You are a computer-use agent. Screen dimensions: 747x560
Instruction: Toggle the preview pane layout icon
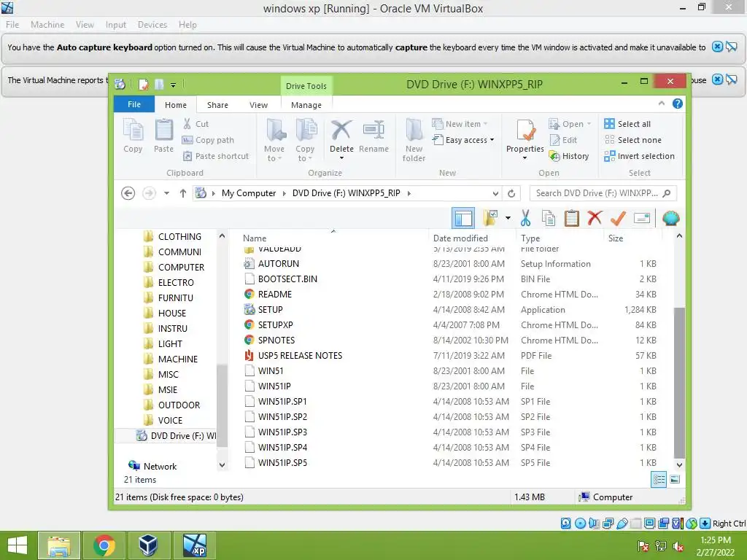click(x=463, y=219)
